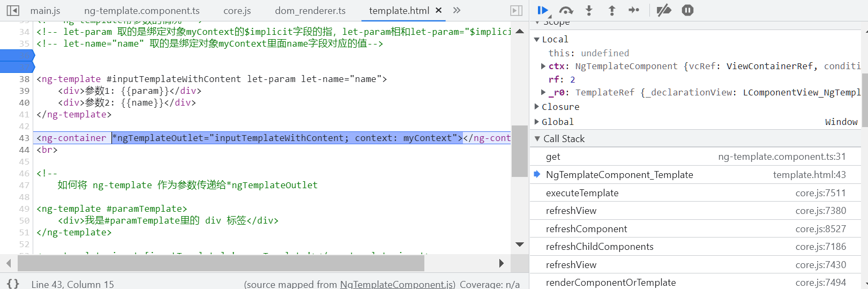Select NgTemplateComponent_Template stack frame

[695, 175]
